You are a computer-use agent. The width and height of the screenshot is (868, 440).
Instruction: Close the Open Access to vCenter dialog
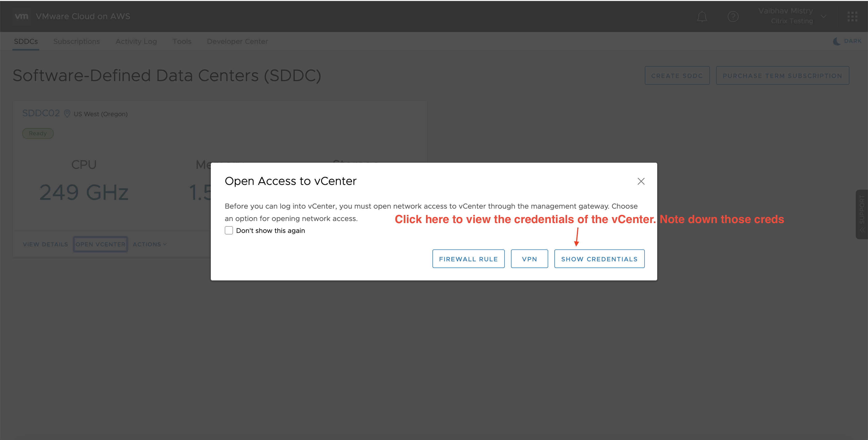(641, 181)
